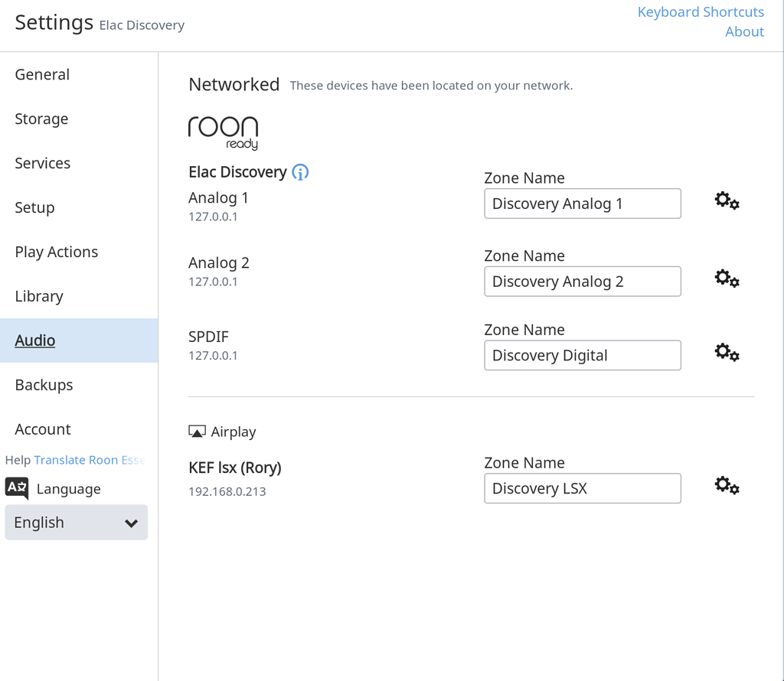Open settings gear for Discovery Digital zone
The height and width of the screenshot is (681, 784).
[727, 353]
